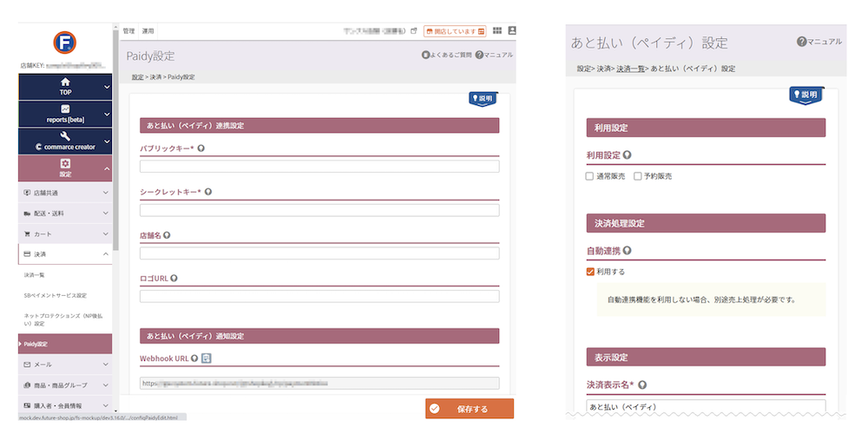
Task: Open the apps grid icon
Action: [497, 30]
